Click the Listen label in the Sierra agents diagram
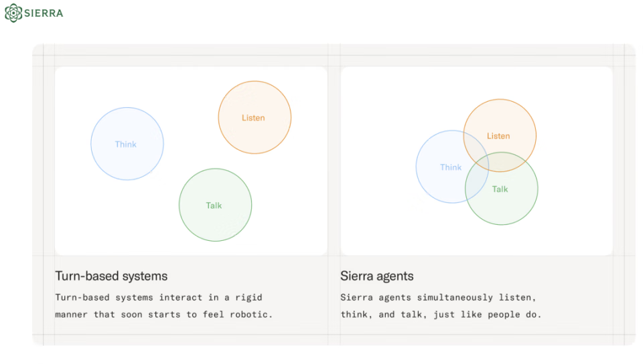 click(498, 136)
